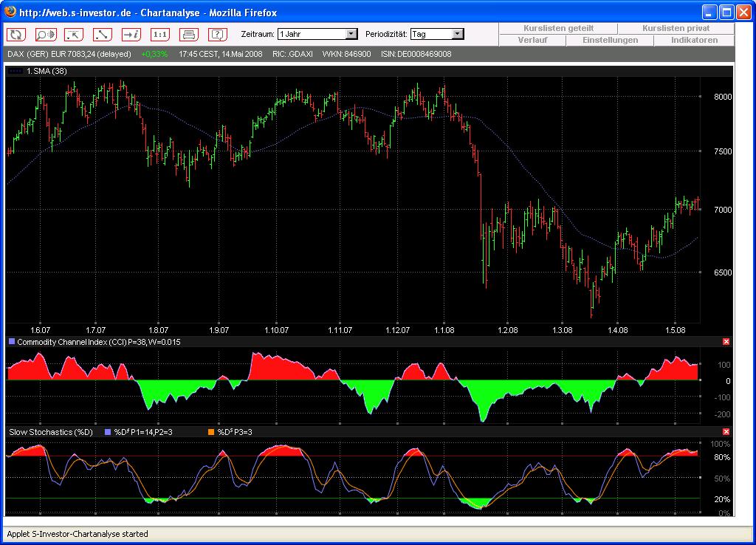Click the 1.5.08 date axis label
This screenshot has width=756, height=545.
point(675,330)
